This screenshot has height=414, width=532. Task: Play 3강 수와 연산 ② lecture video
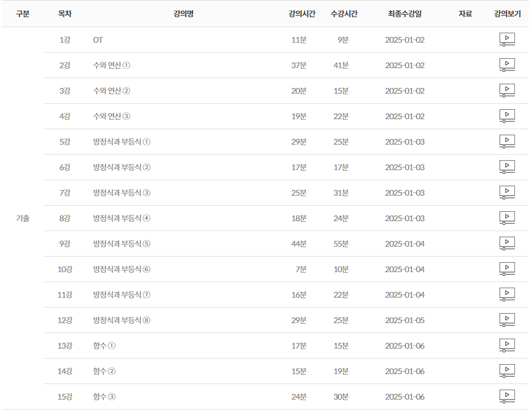pyautogui.click(x=507, y=91)
